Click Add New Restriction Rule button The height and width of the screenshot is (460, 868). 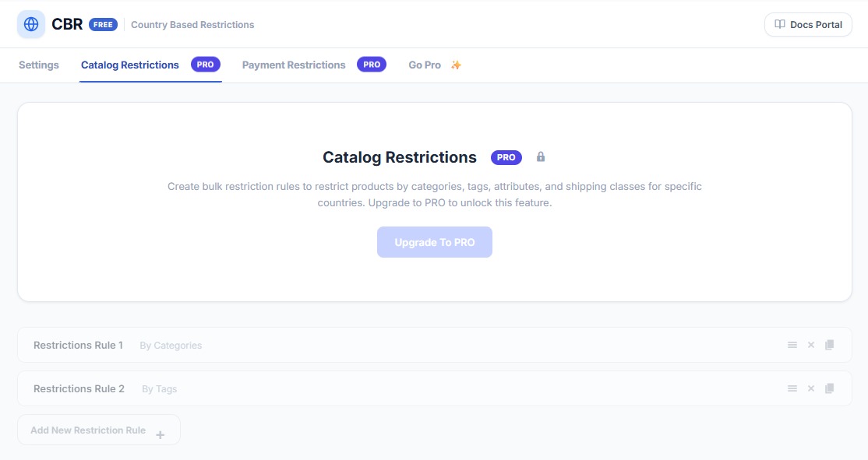[98, 430]
